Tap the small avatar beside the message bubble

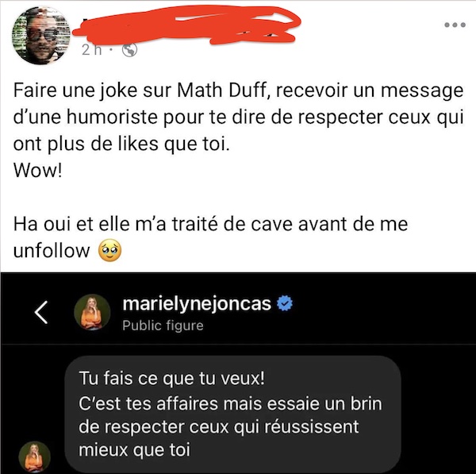point(35,457)
